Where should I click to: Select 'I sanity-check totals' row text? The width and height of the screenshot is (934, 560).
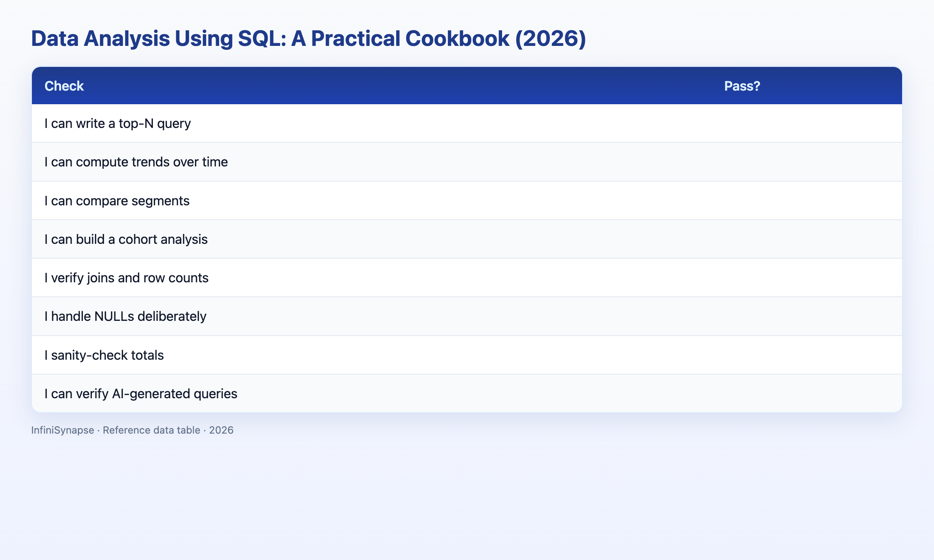tap(104, 355)
